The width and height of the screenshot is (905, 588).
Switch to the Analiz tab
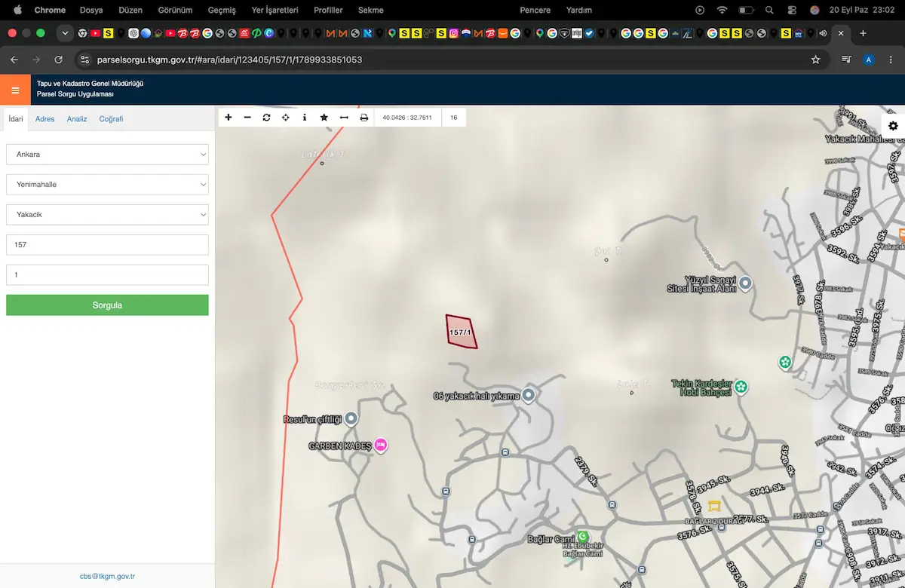coord(77,119)
